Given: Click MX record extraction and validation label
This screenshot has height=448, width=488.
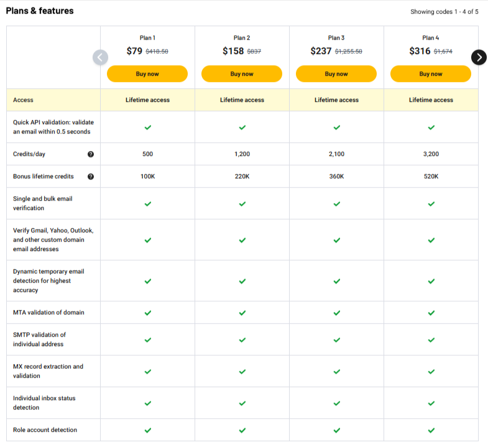Looking at the screenshot, I should click(48, 371).
